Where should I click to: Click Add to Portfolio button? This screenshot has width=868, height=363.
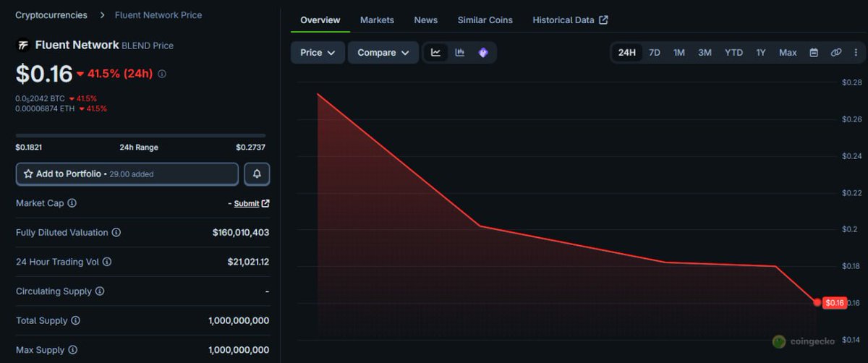point(127,174)
